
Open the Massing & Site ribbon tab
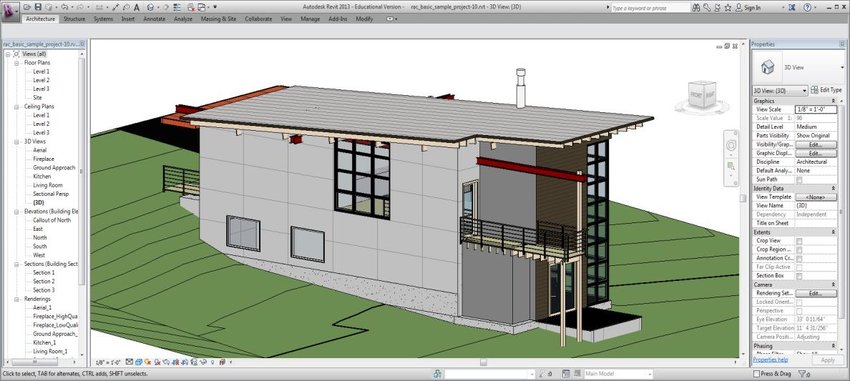point(218,19)
